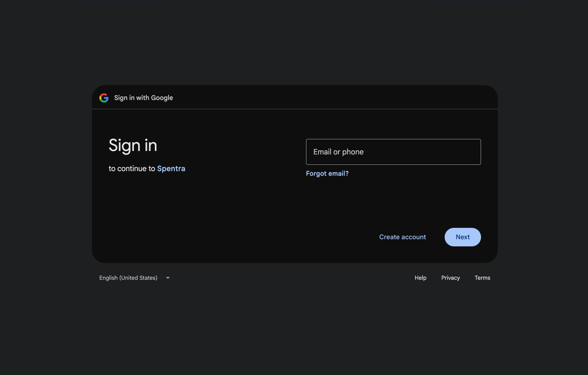Screen dimensions: 588x375
Task: Click the 'to continue to' text
Action: (x=131, y=168)
